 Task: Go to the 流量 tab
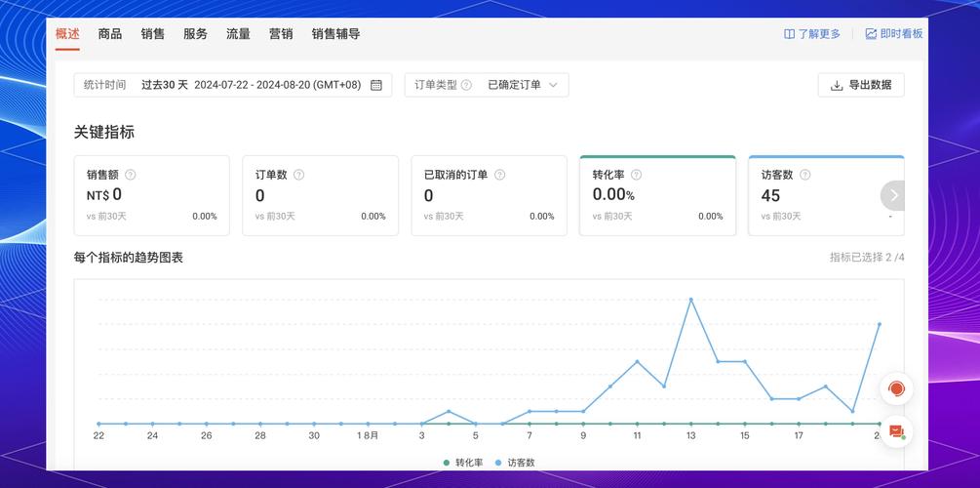pos(238,34)
